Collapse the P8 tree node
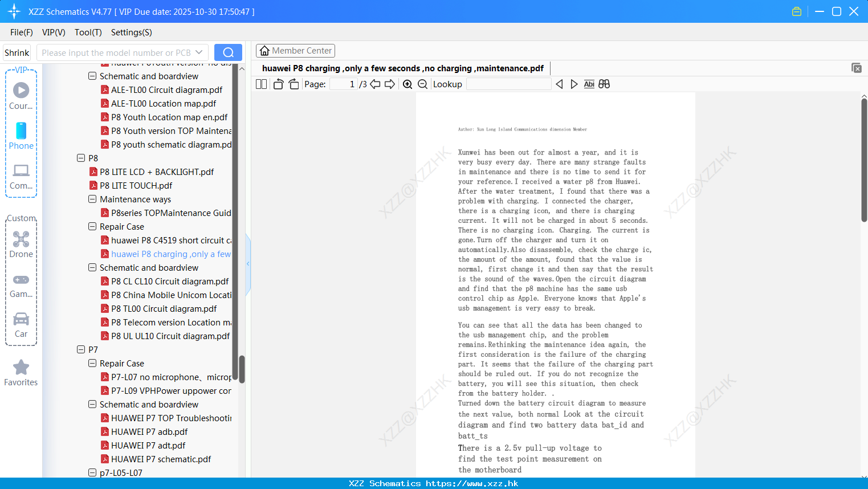Viewport: 868px width, 489px height. click(81, 158)
